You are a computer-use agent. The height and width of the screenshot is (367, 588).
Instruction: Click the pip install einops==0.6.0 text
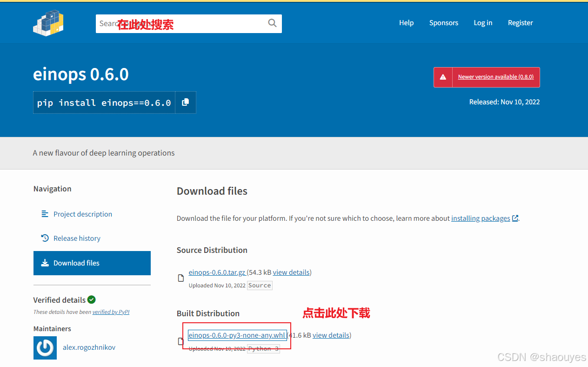point(104,103)
